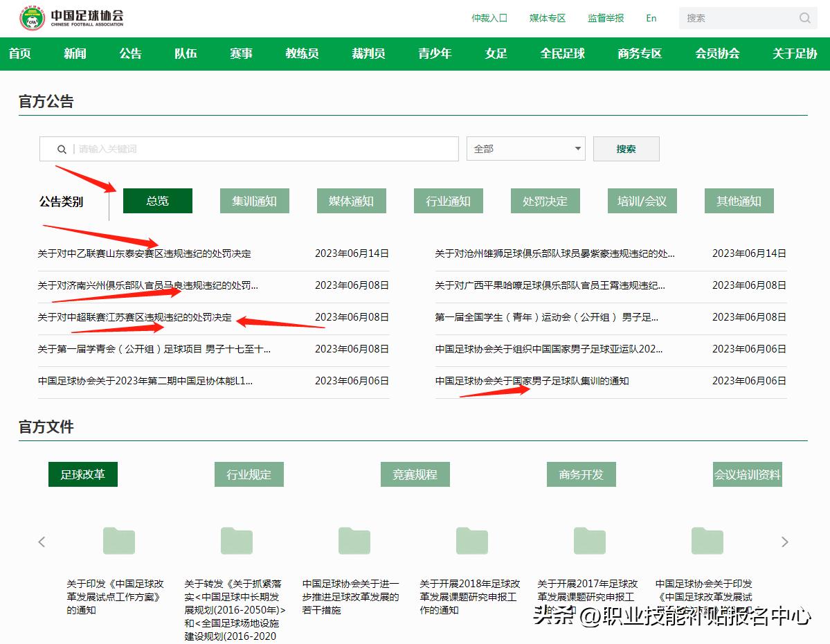Viewport: 830px width, 644px height.
Task: Click inside the 请输入关键词 search input field
Action: [x=208, y=148]
